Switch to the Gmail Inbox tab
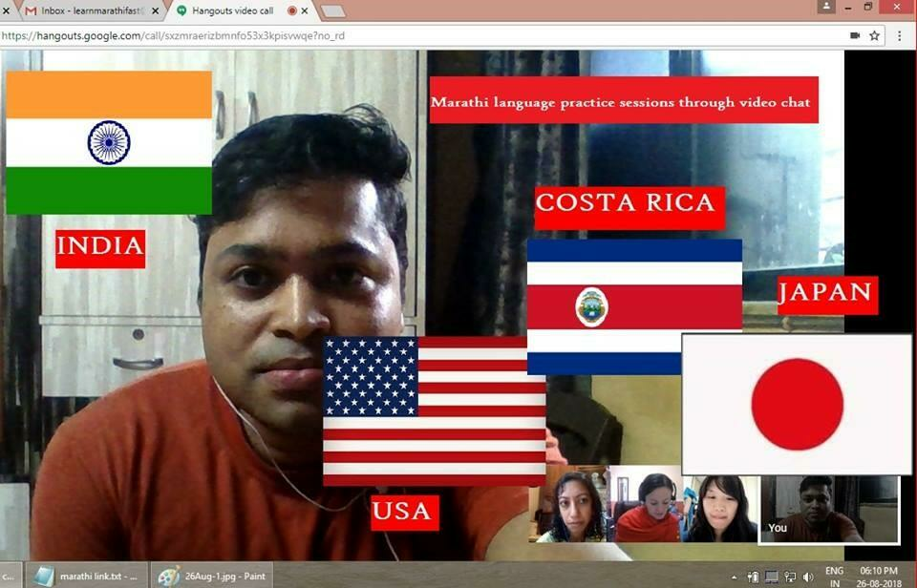This screenshot has width=917, height=588. point(86,10)
